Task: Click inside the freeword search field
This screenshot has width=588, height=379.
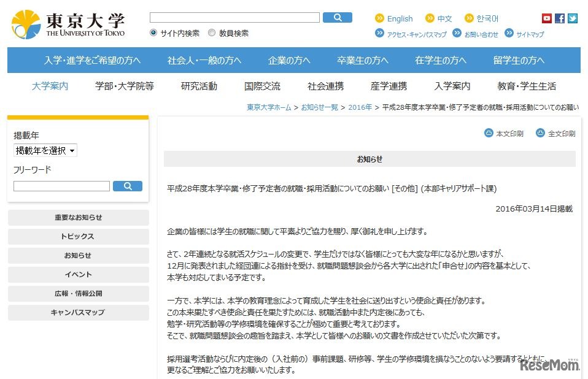Action: tap(61, 186)
